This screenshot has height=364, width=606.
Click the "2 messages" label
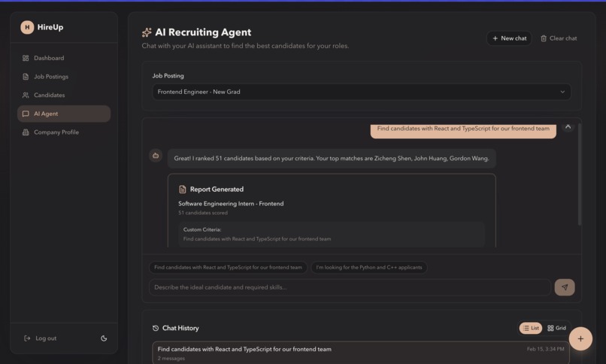pyautogui.click(x=171, y=359)
